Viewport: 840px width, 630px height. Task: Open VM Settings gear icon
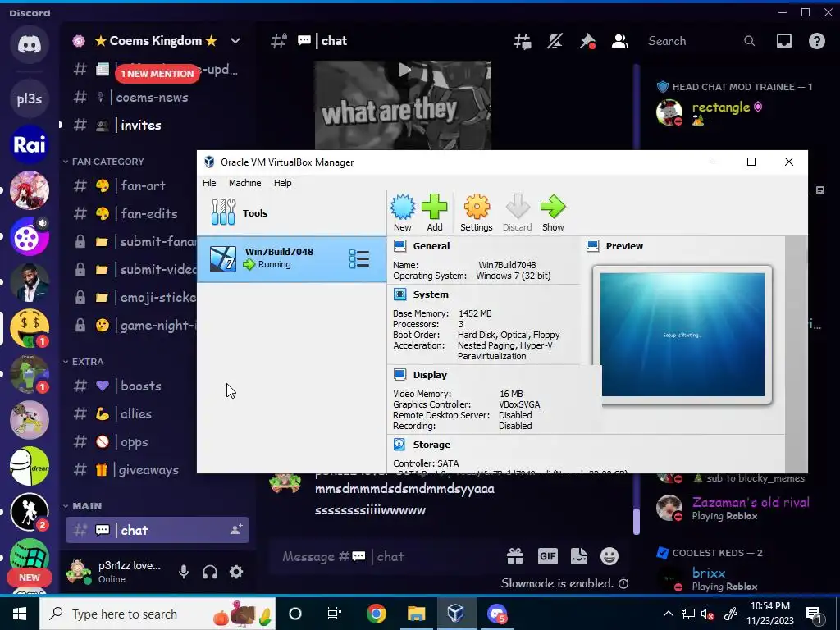coord(477,212)
